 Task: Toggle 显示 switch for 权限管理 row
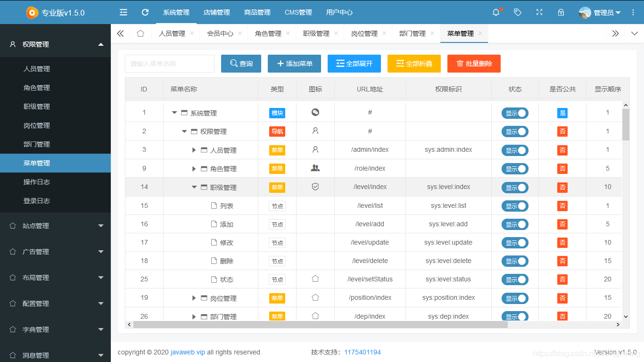[515, 132]
